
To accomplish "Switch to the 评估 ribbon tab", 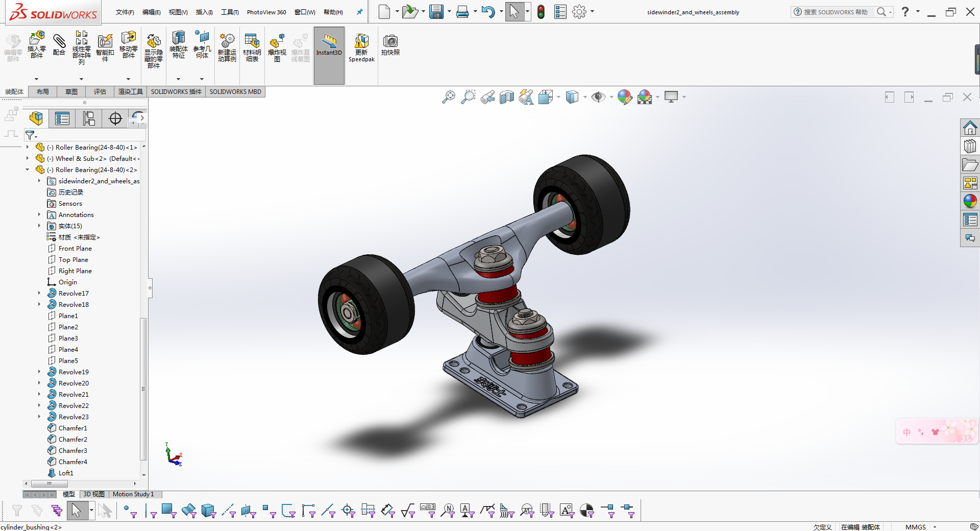I will tap(100, 92).
